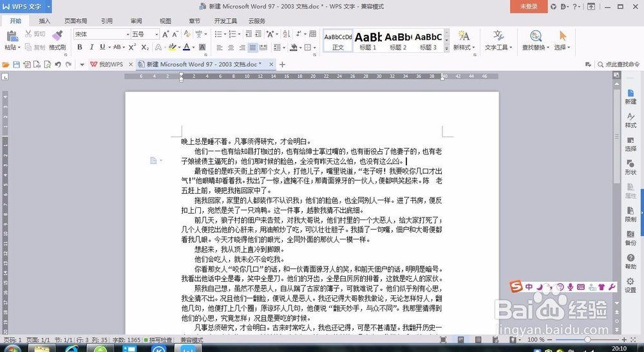
Task: Set left text alignment
Action: tap(220, 48)
